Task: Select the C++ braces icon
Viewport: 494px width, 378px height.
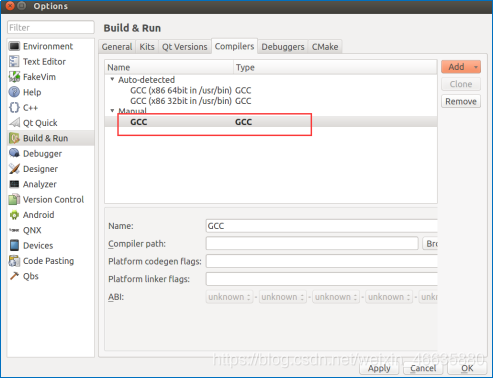Action: pos(14,107)
